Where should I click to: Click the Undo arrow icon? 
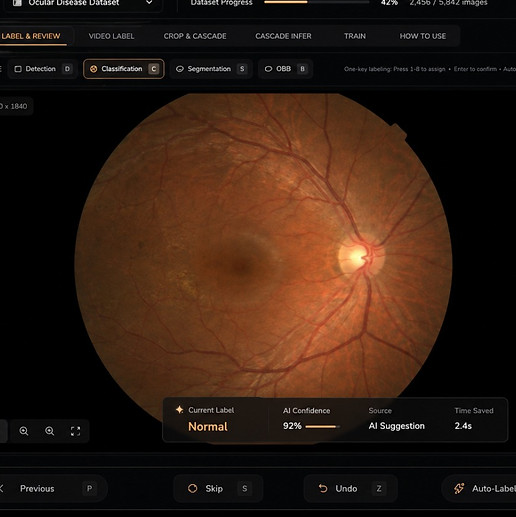click(323, 488)
